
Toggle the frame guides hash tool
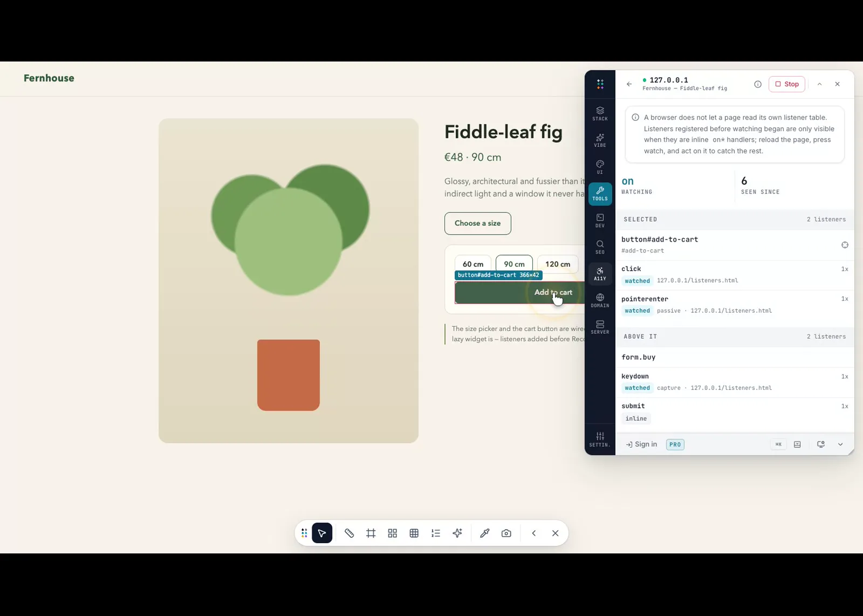(371, 533)
